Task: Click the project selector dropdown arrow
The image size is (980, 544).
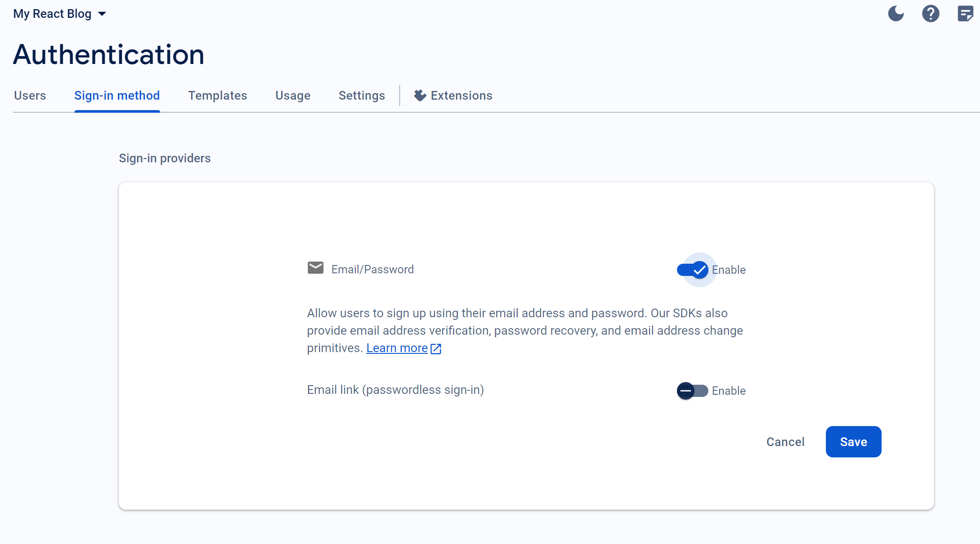Action: click(102, 14)
